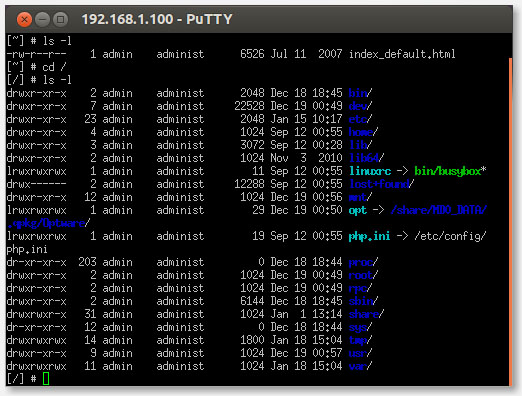The width and height of the screenshot is (522, 396).
Task: Click the tmp/ directory entry
Action: tap(360, 340)
